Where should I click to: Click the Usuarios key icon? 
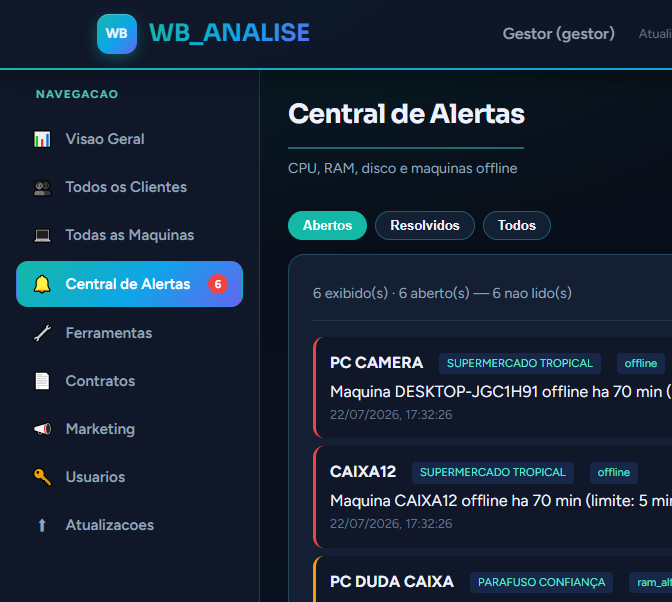pyautogui.click(x=42, y=477)
